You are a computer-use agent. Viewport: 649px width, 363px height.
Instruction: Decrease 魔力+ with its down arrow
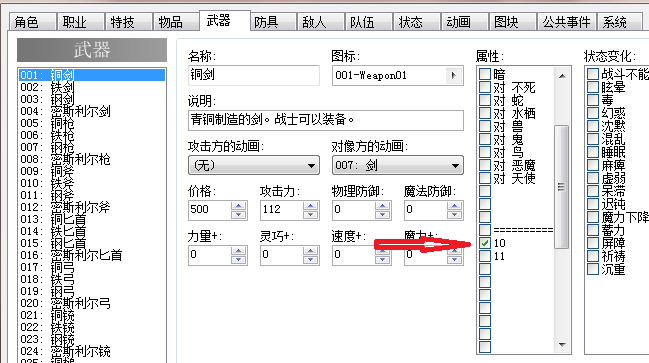coord(455,260)
